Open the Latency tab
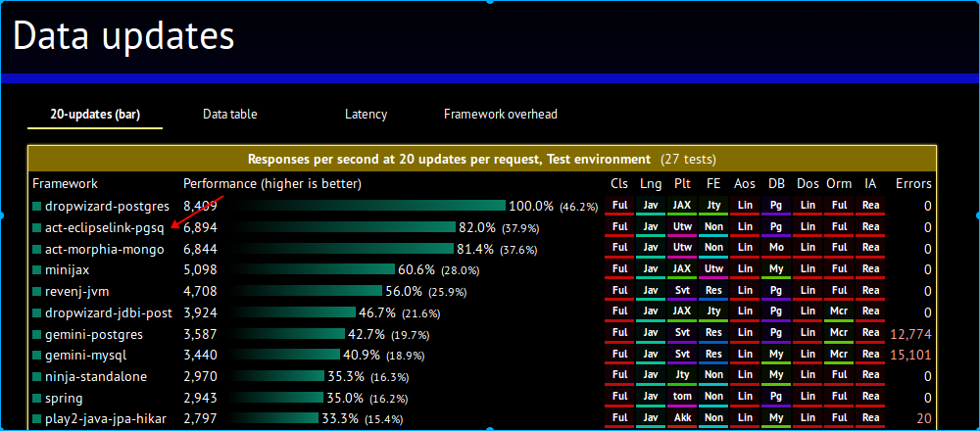This screenshot has height=431, width=980. tap(366, 115)
